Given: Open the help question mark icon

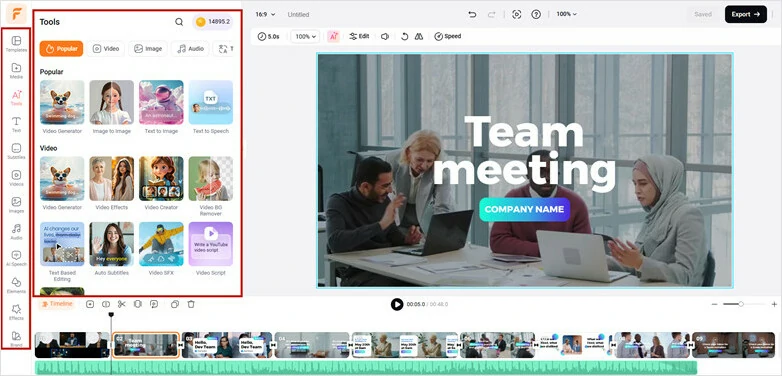Looking at the screenshot, I should point(536,14).
